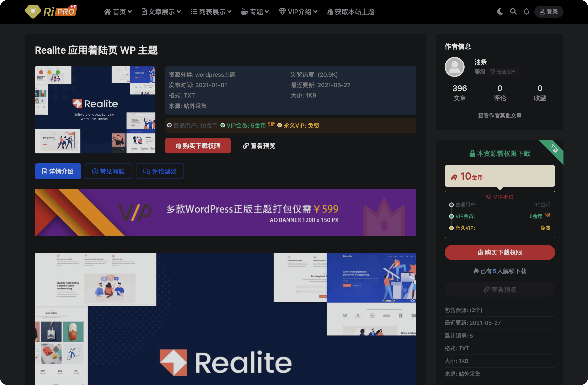
Task: Expand the VIP介绍 menu
Action: pyautogui.click(x=298, y=12)
